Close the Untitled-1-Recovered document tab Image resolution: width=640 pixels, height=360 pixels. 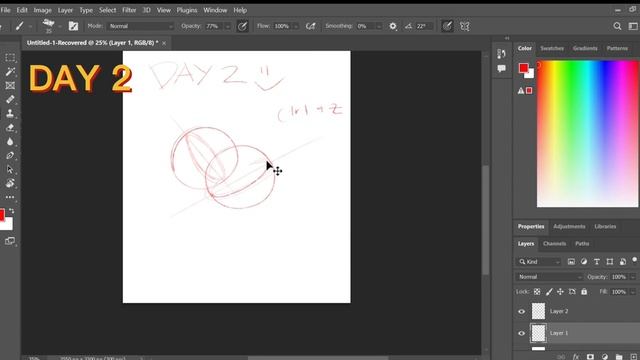tap(164, 43)
